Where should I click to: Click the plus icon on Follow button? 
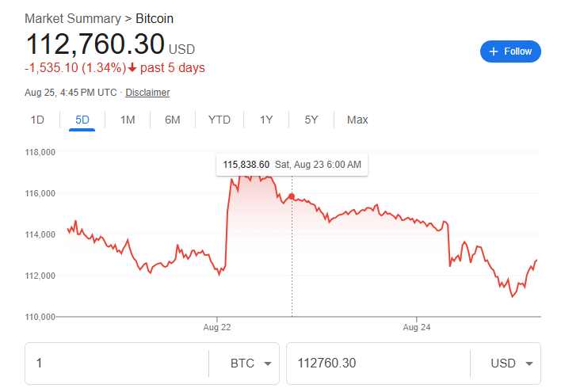point(494,51)
